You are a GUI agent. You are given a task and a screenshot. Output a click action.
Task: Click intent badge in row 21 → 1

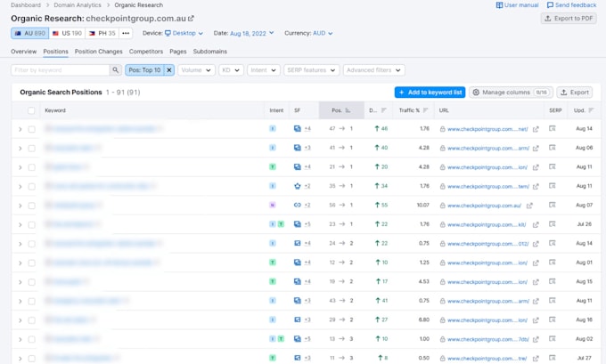pyautogui.click(x=273, y=166)
